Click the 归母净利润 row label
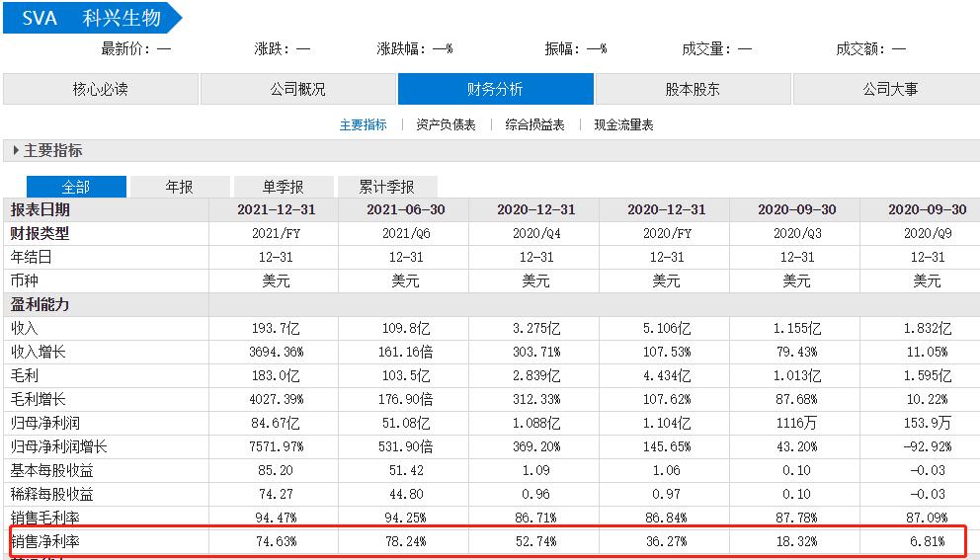Viewport: 980px width, 560px height. pyautogui.click(x=45, y=423)
